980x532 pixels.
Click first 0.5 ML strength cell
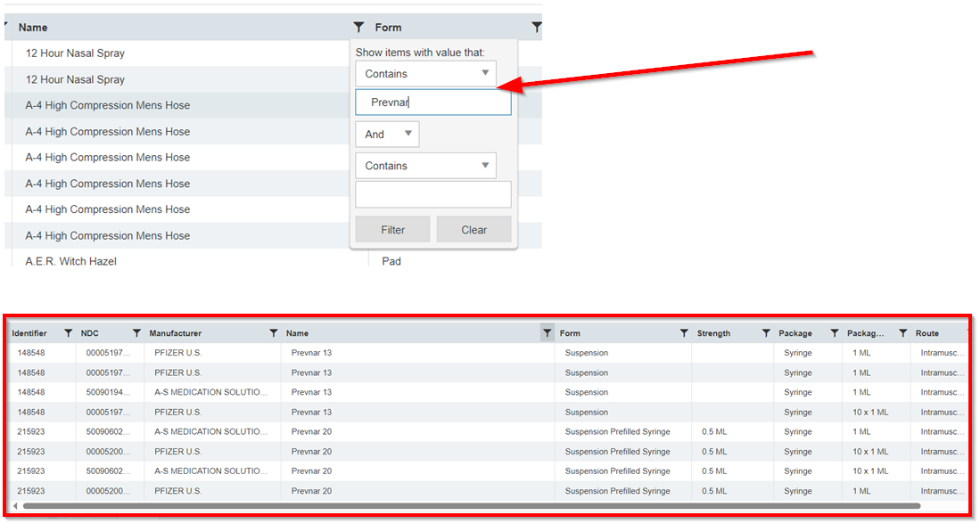point(714,431)
